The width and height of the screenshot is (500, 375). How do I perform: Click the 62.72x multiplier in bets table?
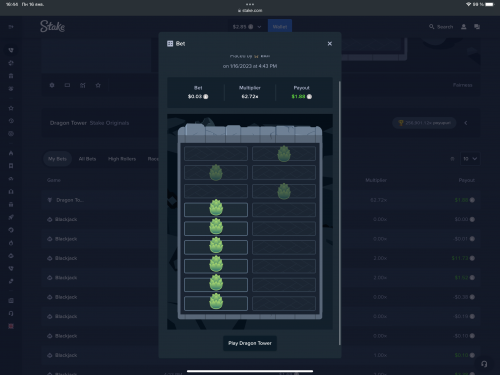378,200
